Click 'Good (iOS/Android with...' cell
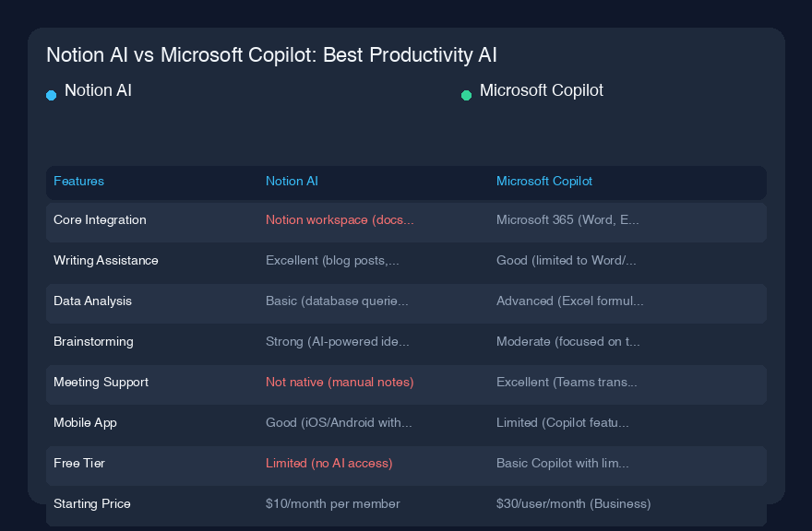The image size is (812, 531). point(340,423)
